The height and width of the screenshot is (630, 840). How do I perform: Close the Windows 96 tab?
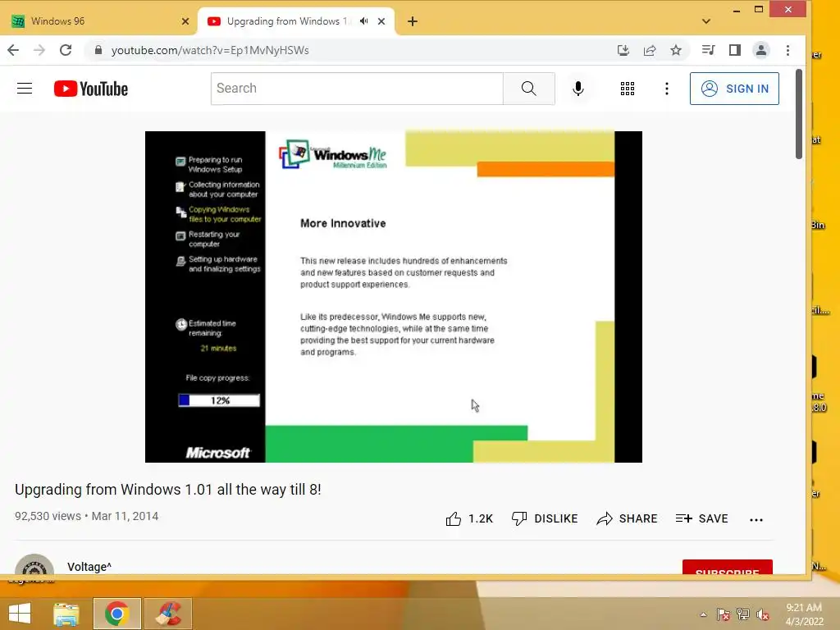[185, 21]
